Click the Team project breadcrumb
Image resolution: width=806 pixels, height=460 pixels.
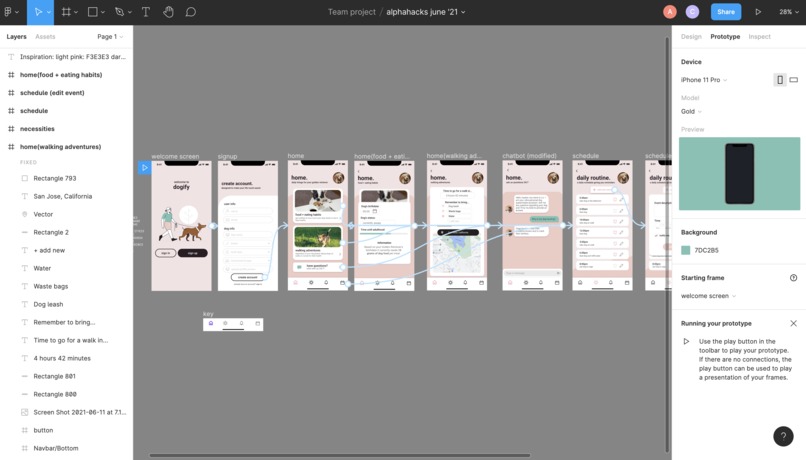click(352, 12)
